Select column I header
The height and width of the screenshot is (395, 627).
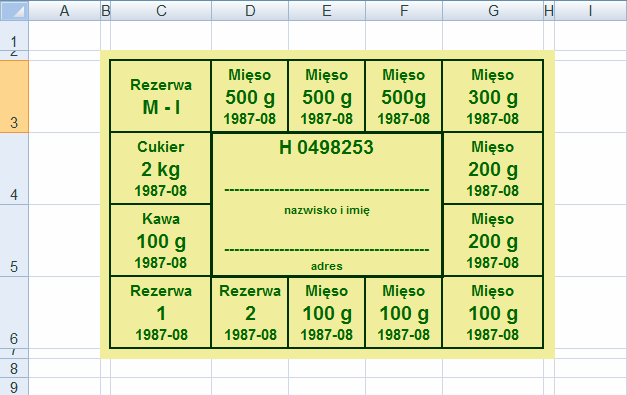591,10
